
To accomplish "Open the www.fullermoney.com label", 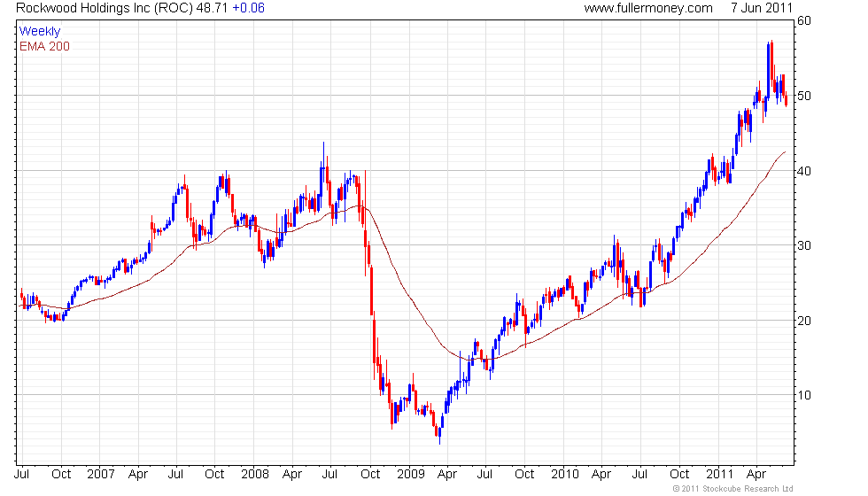I will pyautogui.click(x=648, y=8).
